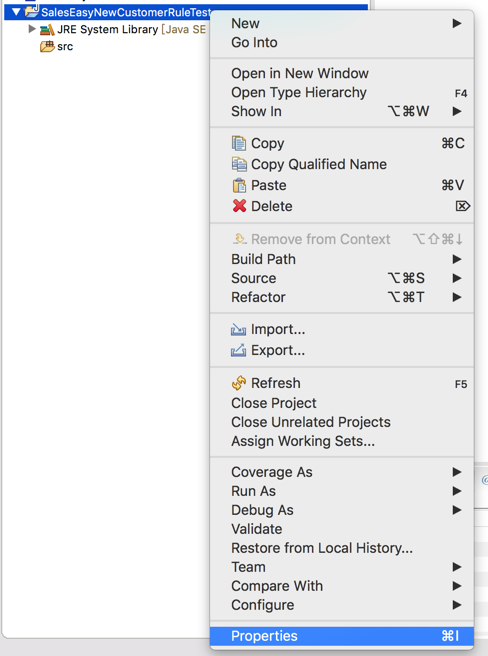488x656 pixels.
Task: Expand the JRE System Library node
Action: pyautogui.click(x=31, y=29)
